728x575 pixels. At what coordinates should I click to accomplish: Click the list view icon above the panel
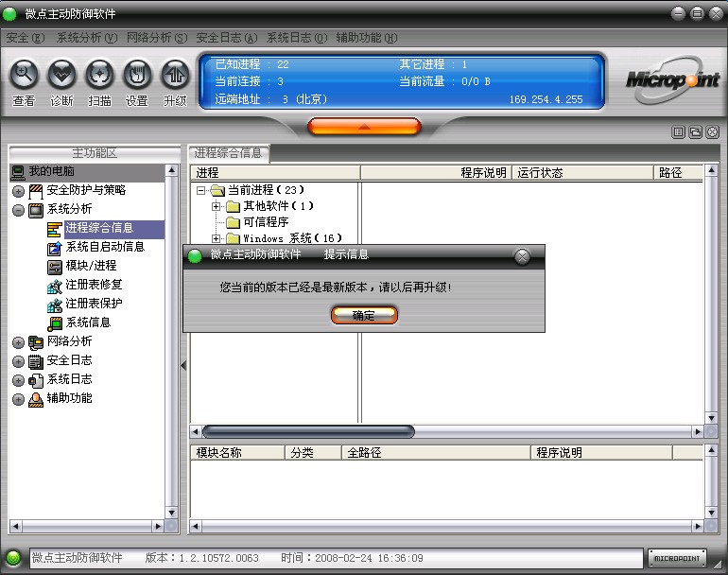click(678, 132)
